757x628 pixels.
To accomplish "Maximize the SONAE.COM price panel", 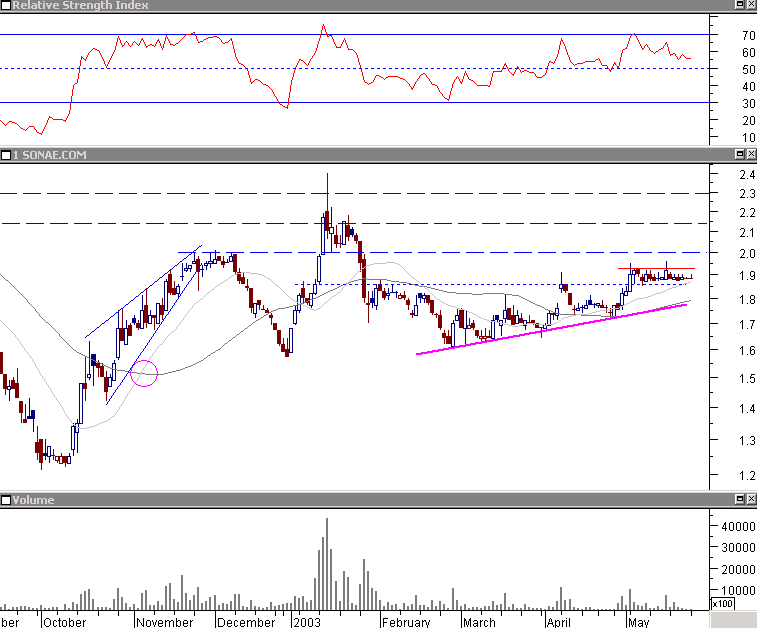I will click(740, 154).
